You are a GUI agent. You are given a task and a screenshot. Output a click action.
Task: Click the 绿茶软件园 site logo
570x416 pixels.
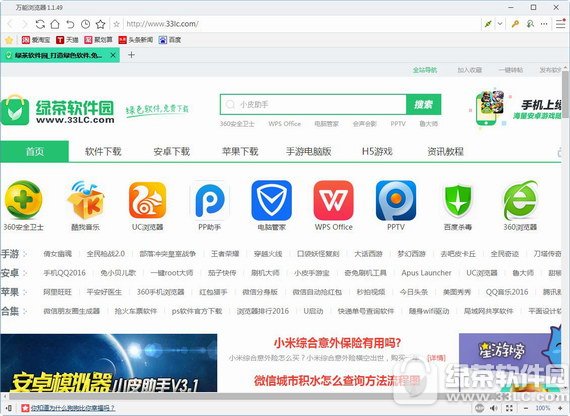click(x=58, y=111)
